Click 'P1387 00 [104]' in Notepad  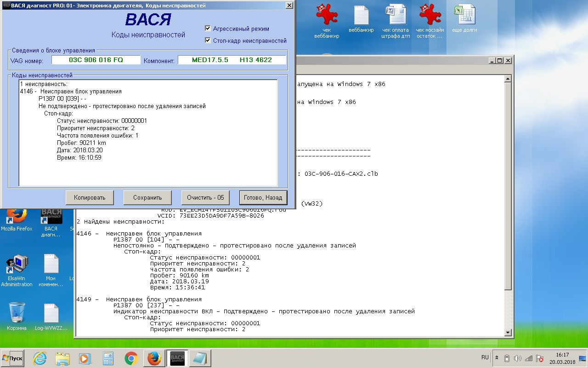tap(146, 240)
